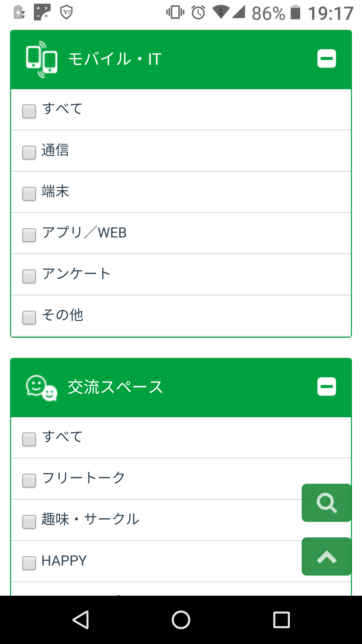The width and height of the screenshot is (362, 644).
Task: Check the 通信 checkbox
Action: pos(29,152)
